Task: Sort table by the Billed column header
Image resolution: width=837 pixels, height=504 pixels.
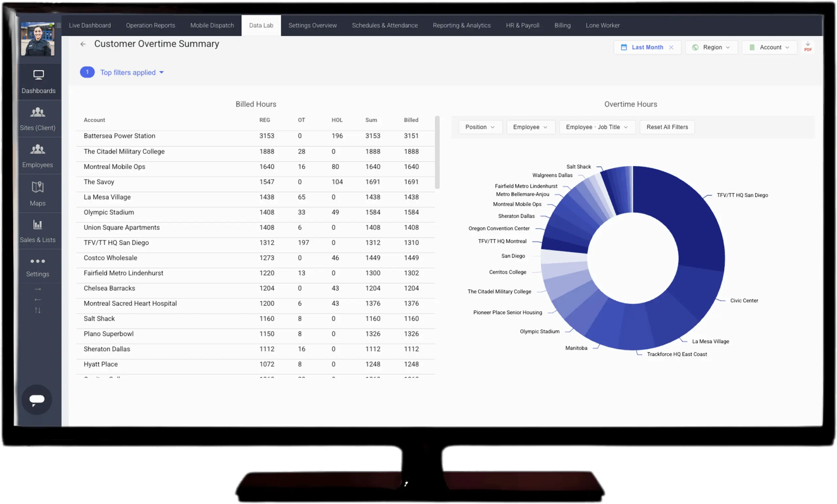Action: click(411, 120)
